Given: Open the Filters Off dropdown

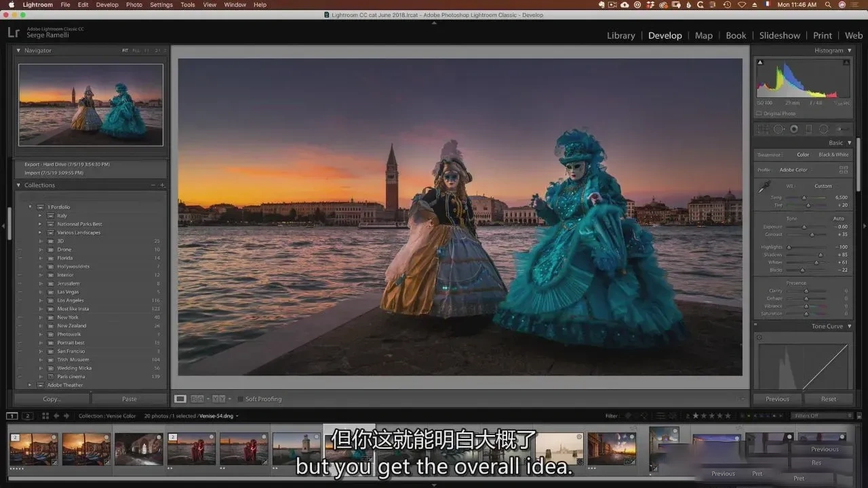Looking at the screenshot, I should click(822, 415).
